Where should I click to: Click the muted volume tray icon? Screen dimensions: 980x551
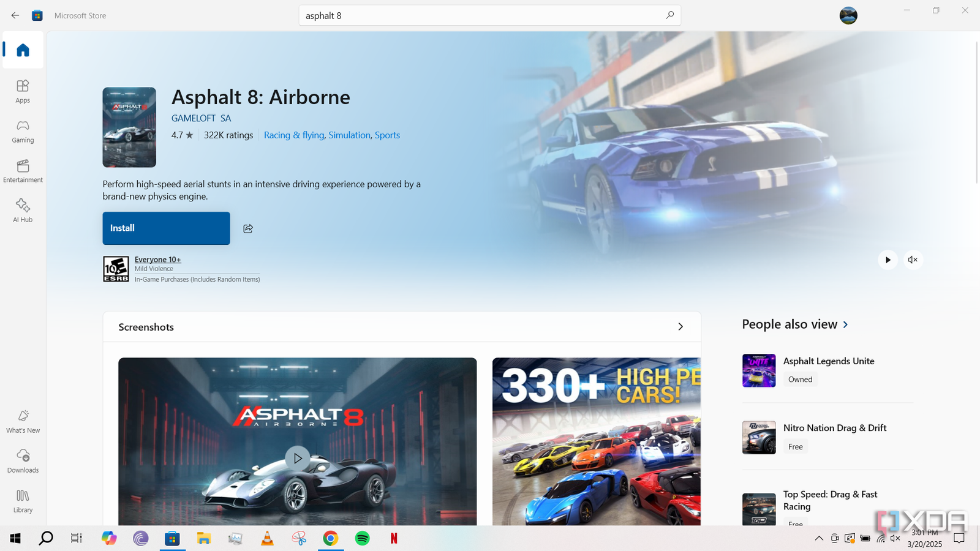pos(895,539)
